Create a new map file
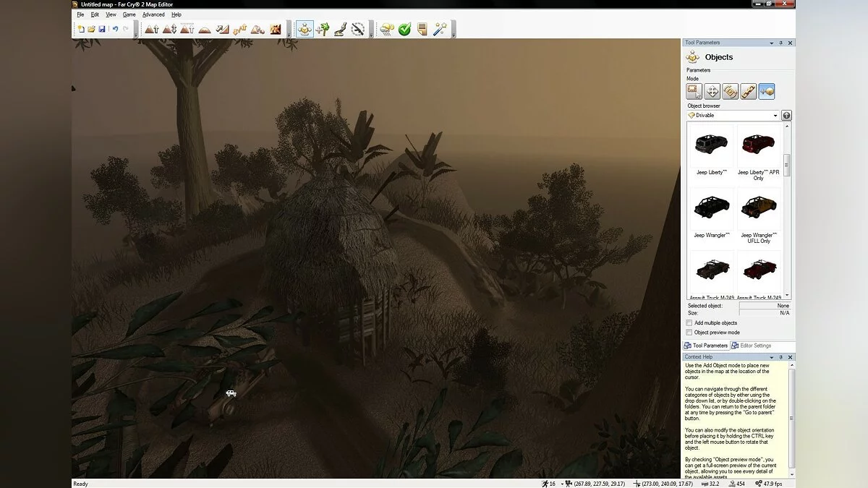The height and width of the screenshot is (488, 868). pyautogui.click(x=81, y=29)
